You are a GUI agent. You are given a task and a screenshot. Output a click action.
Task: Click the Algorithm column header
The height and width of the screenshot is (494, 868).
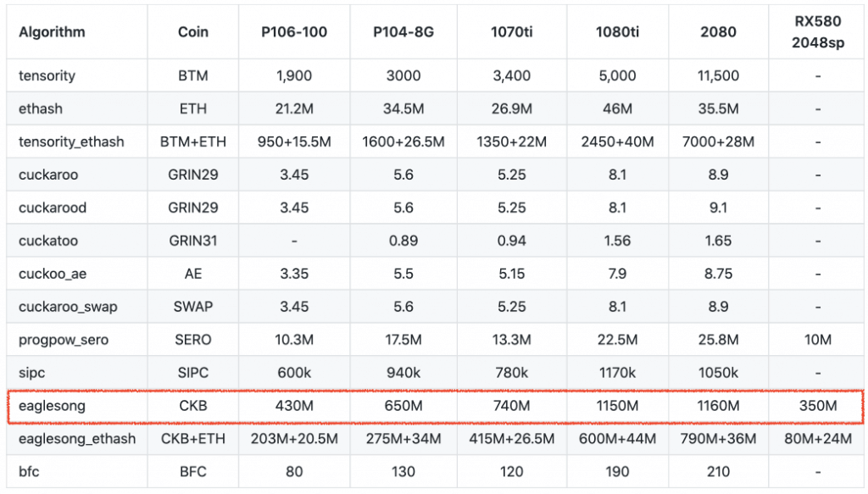coord(52,32)
